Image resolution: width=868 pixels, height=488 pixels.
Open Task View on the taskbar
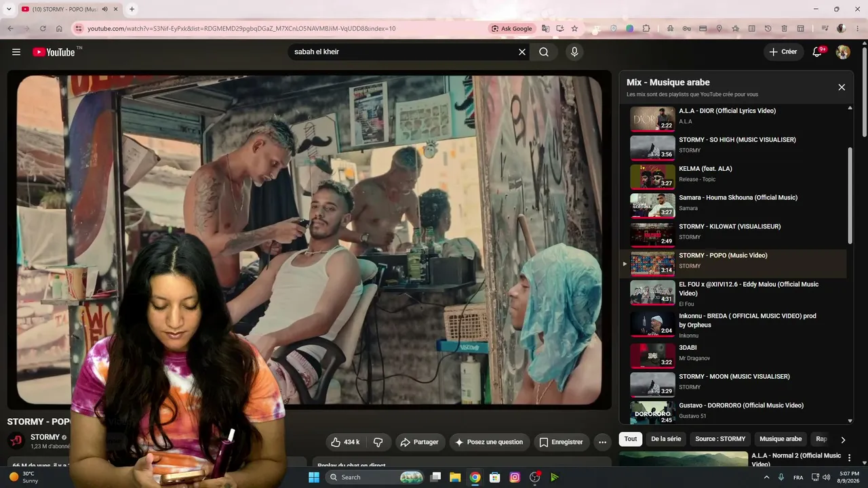coord(435,477)
